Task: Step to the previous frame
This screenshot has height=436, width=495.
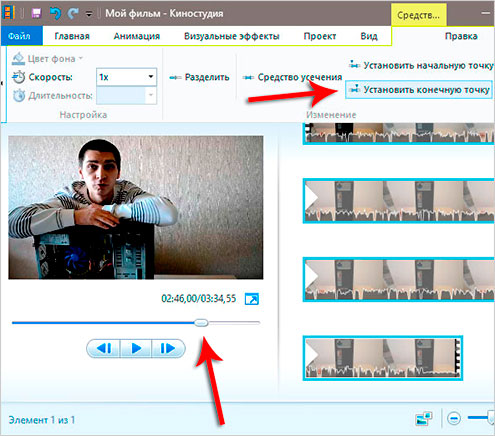Action: tap(104, 349)
